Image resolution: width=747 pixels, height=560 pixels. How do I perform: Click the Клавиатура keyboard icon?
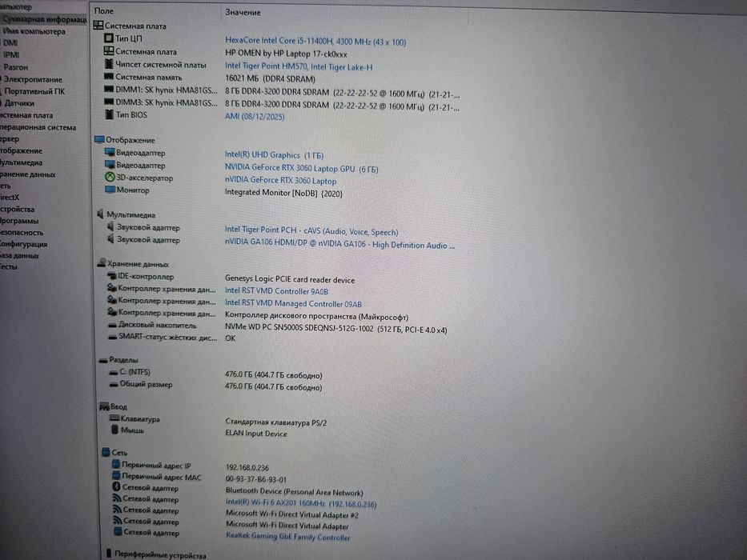coord(114,418)
